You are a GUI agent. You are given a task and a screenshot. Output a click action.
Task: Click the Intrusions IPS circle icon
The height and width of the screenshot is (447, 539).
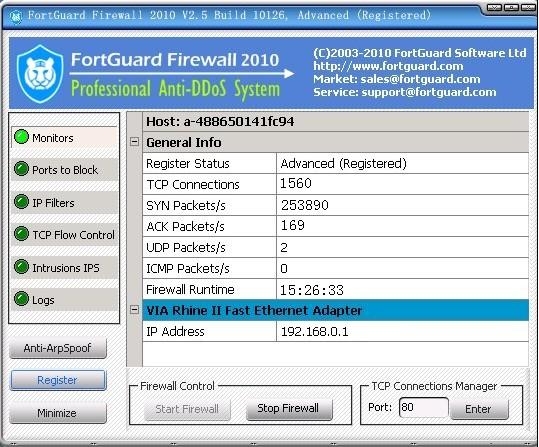click(21, 267)
